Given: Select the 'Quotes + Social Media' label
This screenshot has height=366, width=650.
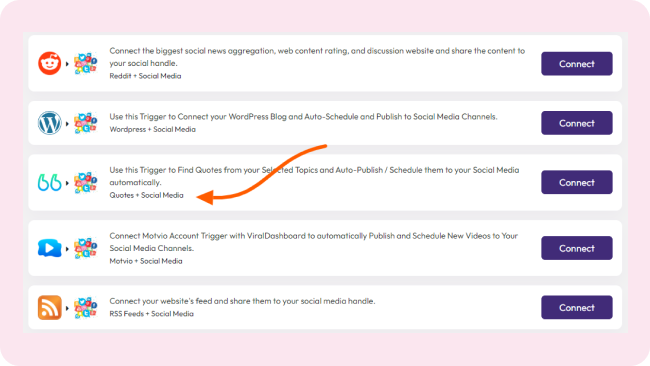Looking at the screenshot, I should click(146, 195).
